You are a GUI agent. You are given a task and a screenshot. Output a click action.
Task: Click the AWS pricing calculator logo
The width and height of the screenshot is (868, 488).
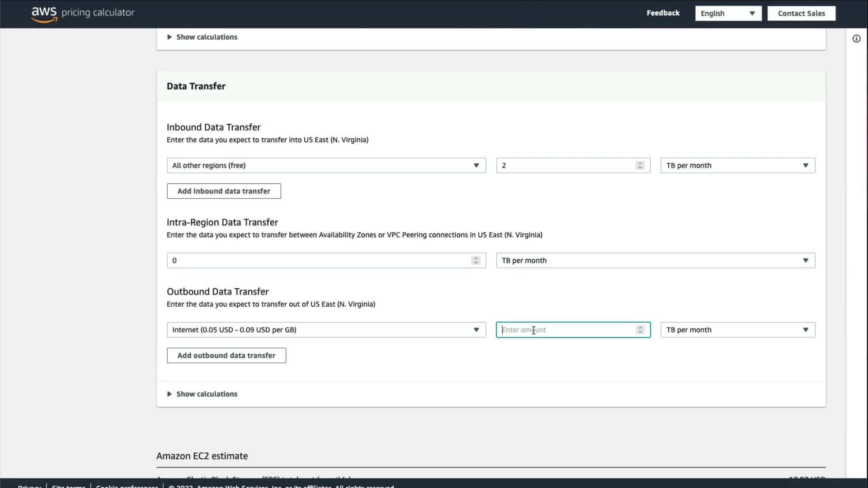pos(83,13)
